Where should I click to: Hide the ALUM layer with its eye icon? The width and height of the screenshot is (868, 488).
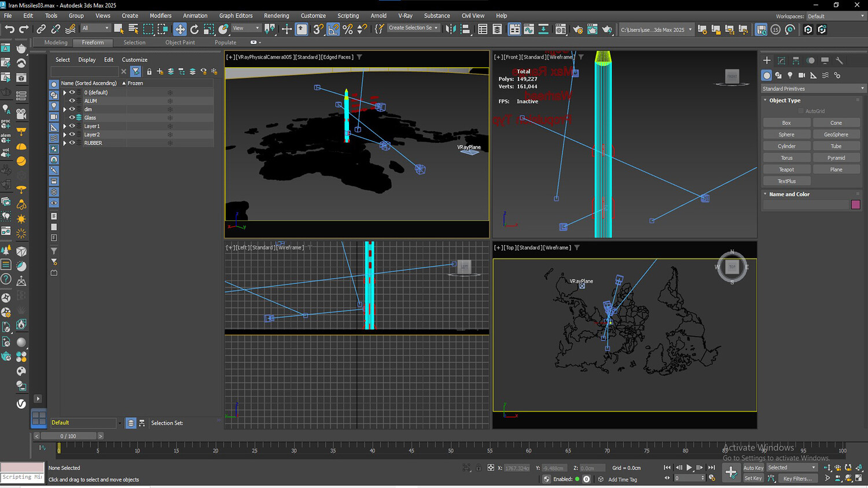72,101
